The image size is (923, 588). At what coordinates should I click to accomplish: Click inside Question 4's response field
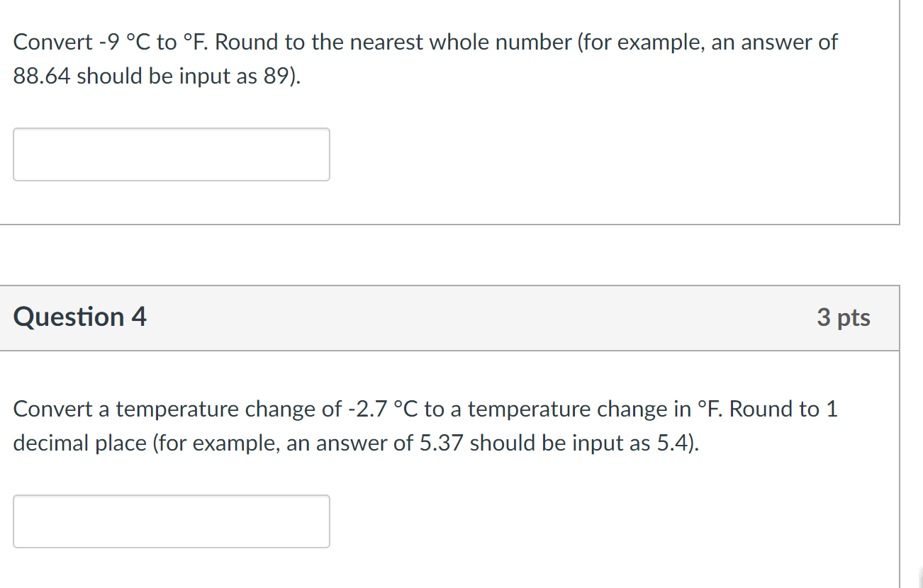pos(171,521)
